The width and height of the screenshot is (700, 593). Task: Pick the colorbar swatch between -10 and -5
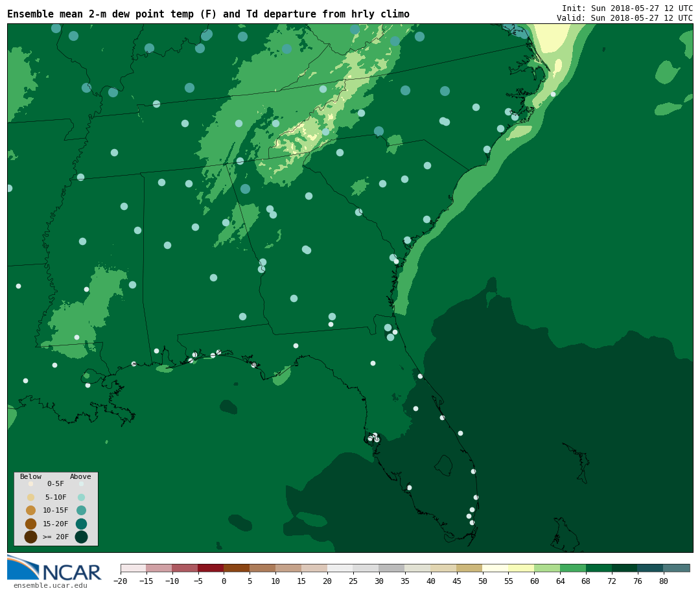(185, 568)
